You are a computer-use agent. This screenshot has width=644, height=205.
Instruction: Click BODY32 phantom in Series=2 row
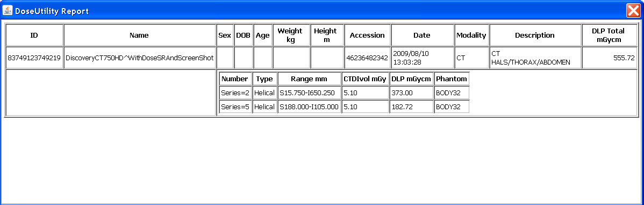[452, 93]
